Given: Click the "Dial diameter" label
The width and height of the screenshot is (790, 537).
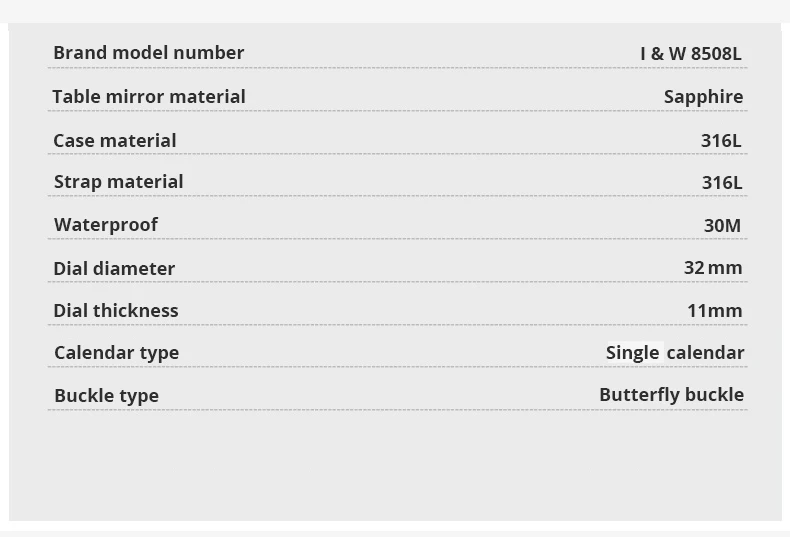Looking at the screenshot, I should coord(113,269).
